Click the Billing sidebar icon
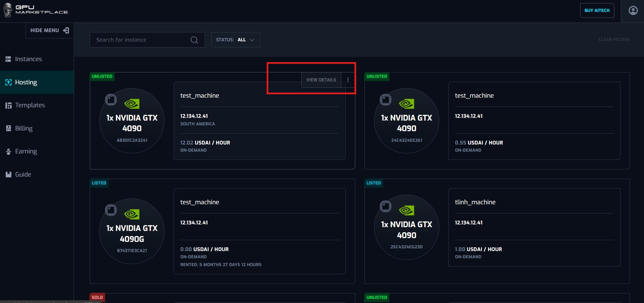This screenshot has height=303, width=644. 9,128
